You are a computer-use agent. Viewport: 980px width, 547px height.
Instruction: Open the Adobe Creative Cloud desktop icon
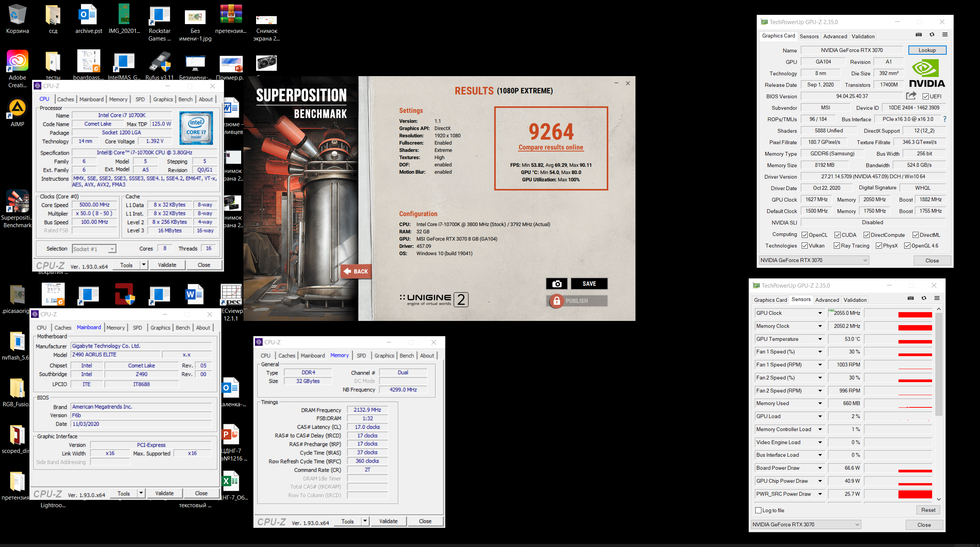(x=17, y=61)
